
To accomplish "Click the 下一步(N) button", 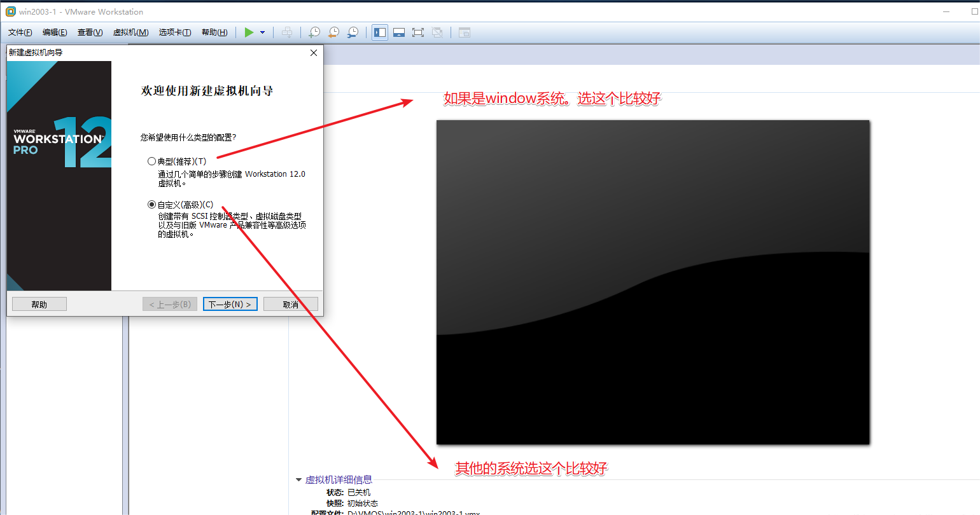I will pyautogui.click(x=230, y=303).
